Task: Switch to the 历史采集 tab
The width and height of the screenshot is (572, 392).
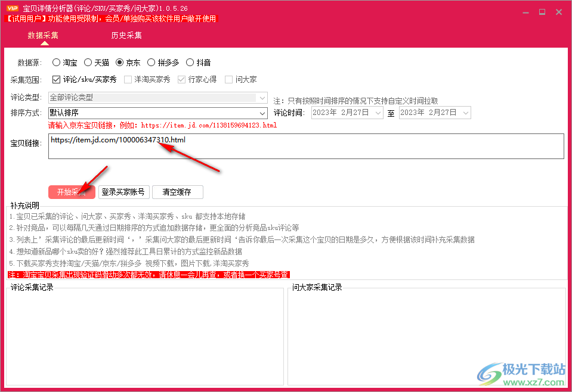Action: point(126,35)
